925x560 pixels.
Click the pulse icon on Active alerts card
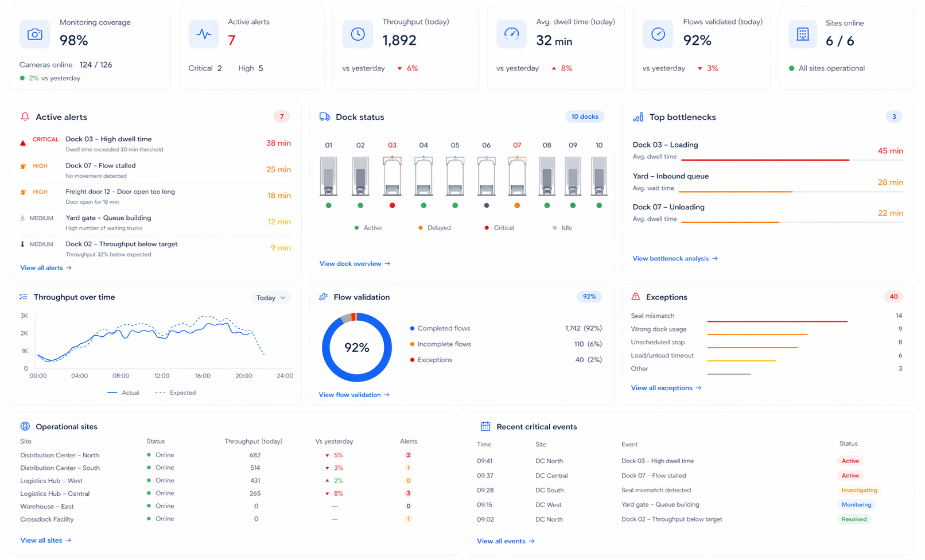click(x=204, y=34)
